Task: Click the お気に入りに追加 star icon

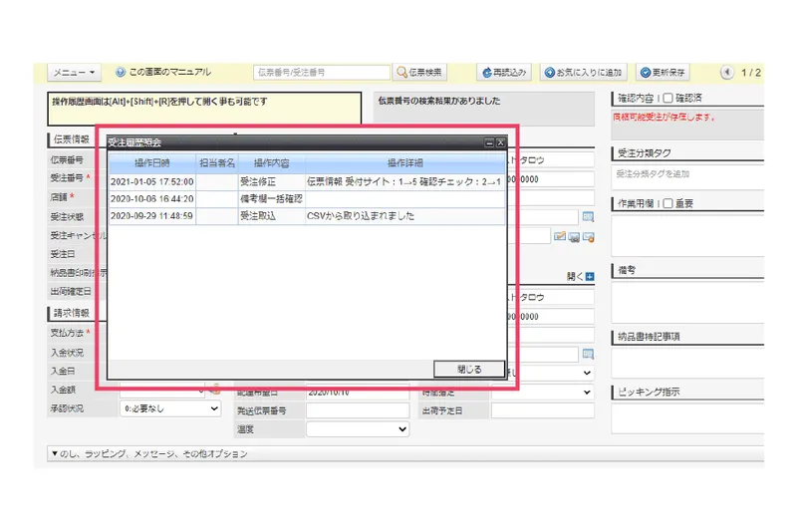Action: pyautogui.click(x=550, y=73)
